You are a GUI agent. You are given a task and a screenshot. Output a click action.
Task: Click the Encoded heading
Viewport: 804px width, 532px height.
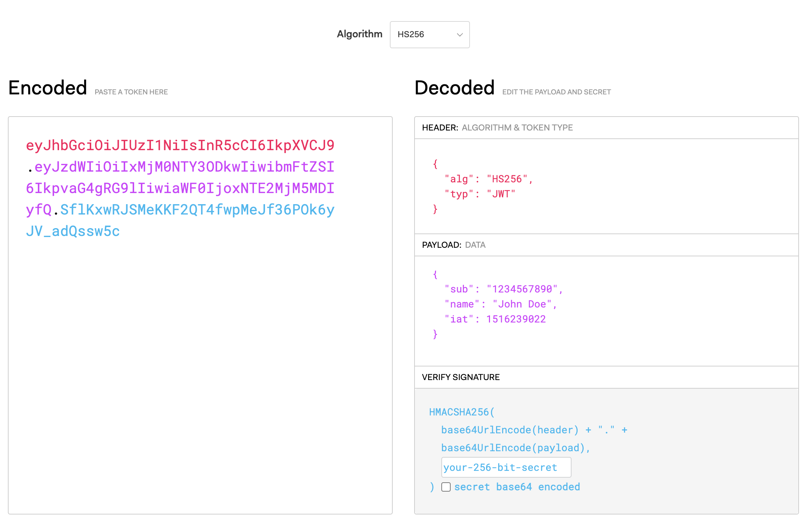click(48, 88)
